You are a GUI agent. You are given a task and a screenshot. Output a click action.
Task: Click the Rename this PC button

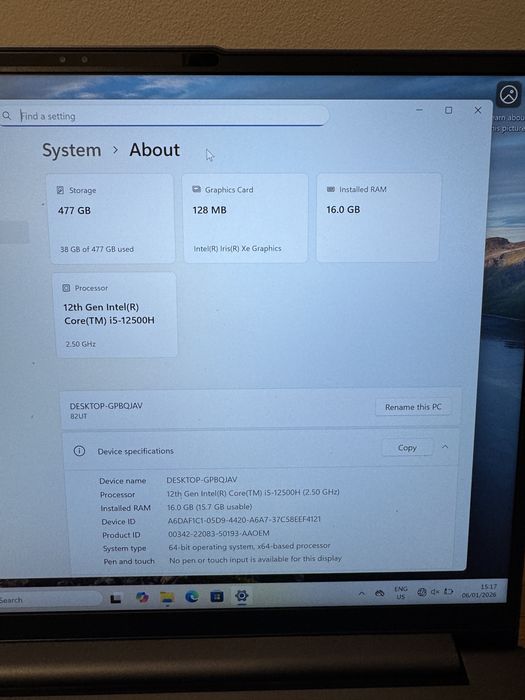pos(413,407)
